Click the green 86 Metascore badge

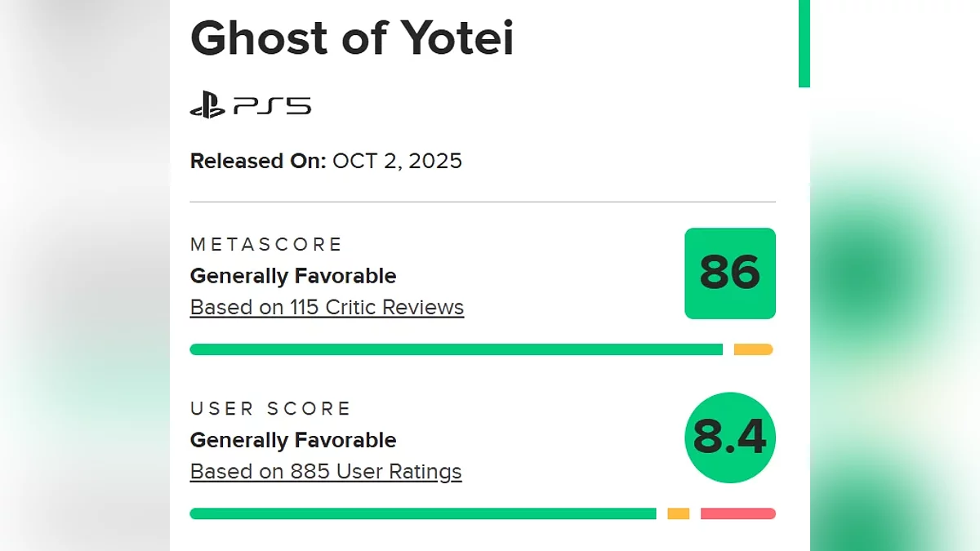[729, 273]
